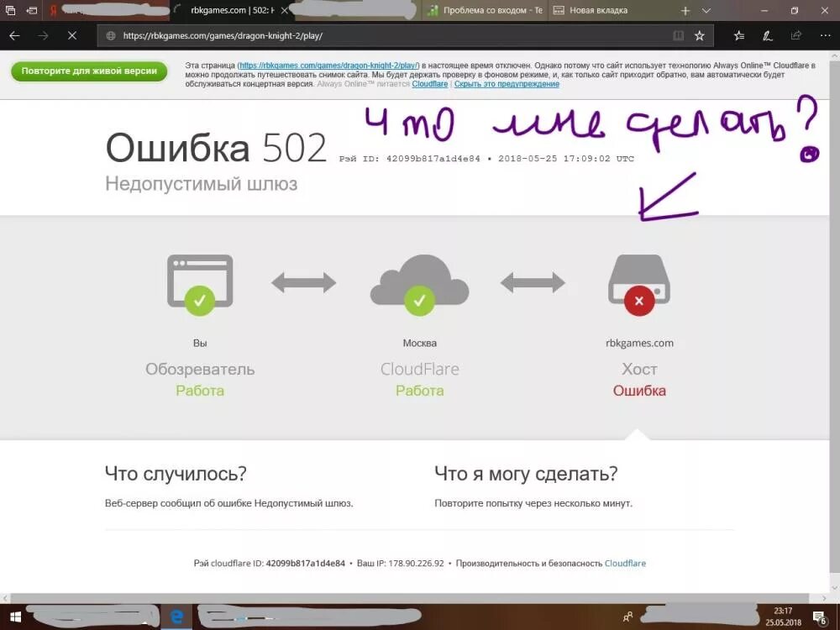Click the CloudFlare cloud icon

coord(419,285)
